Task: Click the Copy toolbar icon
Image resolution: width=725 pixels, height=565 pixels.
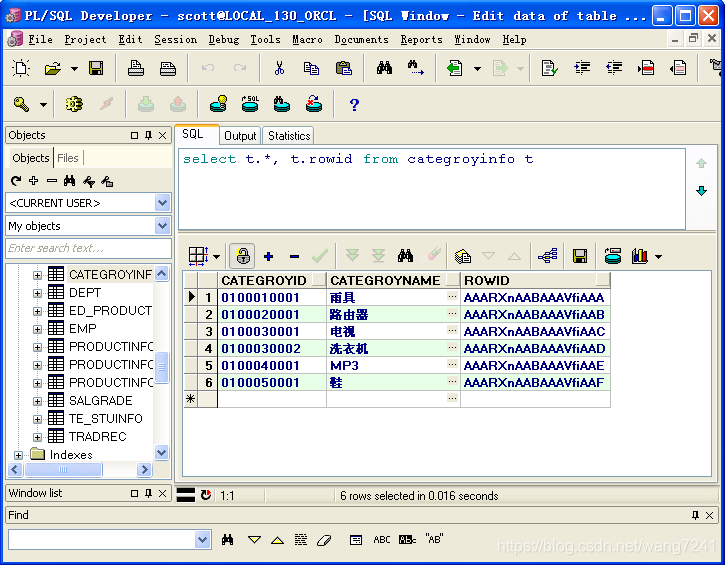Action: coord(311,68)
